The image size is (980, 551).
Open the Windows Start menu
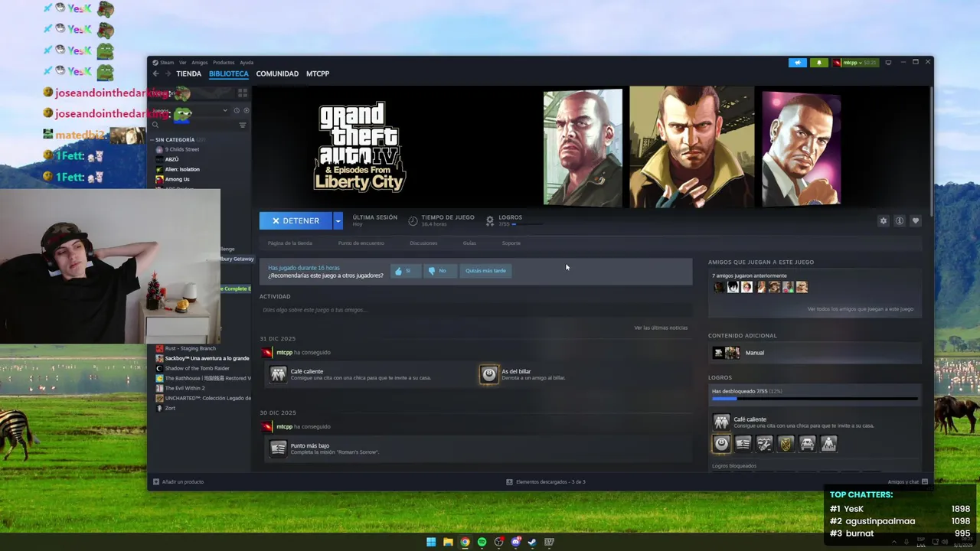coord(431,542)
